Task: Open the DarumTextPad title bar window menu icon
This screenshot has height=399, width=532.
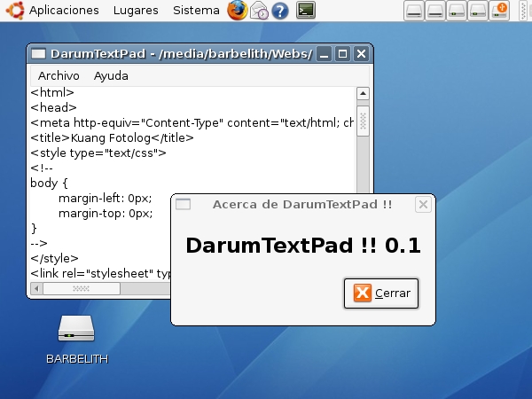Action: 38,54
